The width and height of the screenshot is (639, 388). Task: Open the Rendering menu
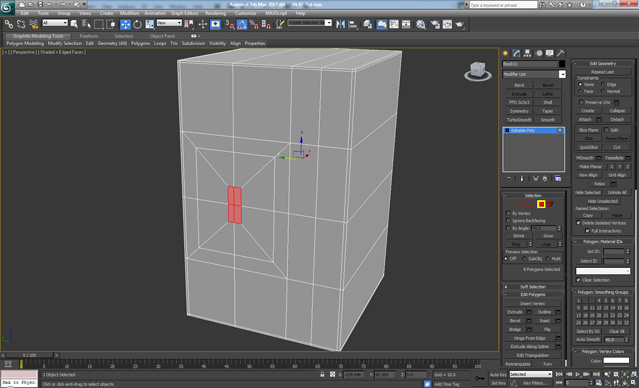[216, 13]
